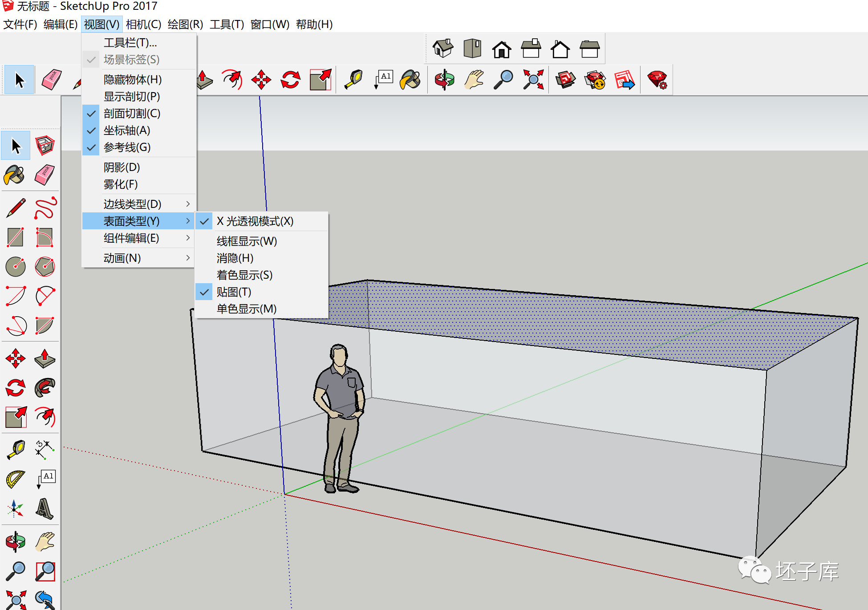Choose 贴图(T) textured face style
The width and height of the screenshot is (868, 610).
262,292
